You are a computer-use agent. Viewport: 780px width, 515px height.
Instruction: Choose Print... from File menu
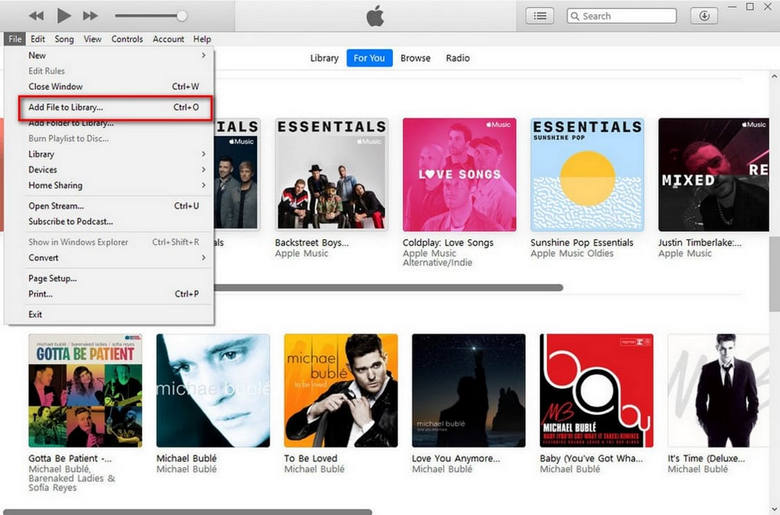pyautogui.click(x=114, y=294)
